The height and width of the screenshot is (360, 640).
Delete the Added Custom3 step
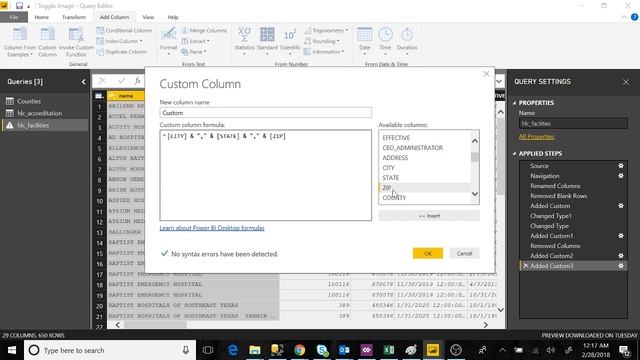pyautogui.click(x=526, y=266)
